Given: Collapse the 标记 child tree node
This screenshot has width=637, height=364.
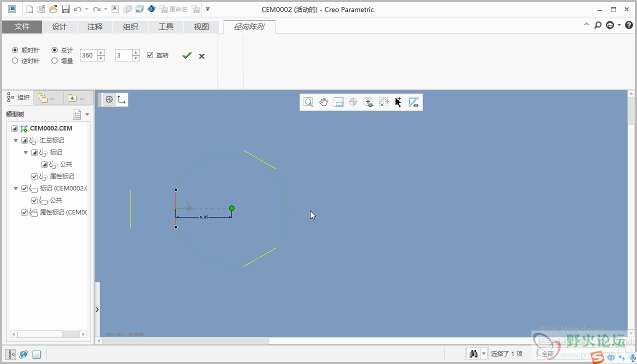Looking at the screenshot, I should (x=26, y=152).
